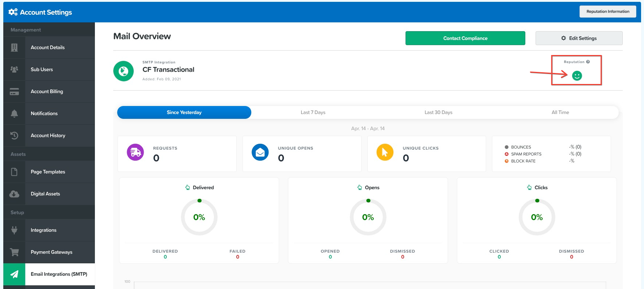The width and height of the screenshot is (644, 289).
Task: Click the Edit Settings button
Action: 579,38
